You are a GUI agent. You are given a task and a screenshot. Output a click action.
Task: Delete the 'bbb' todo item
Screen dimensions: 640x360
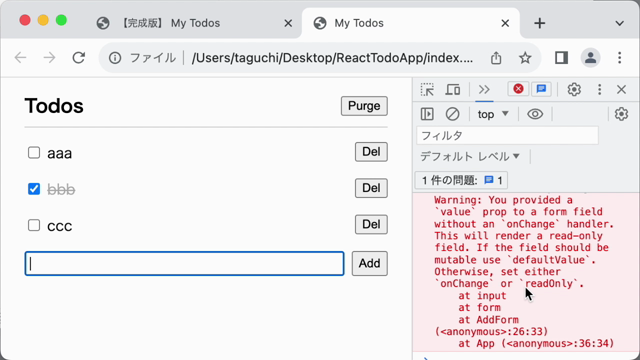click(371, 188)
